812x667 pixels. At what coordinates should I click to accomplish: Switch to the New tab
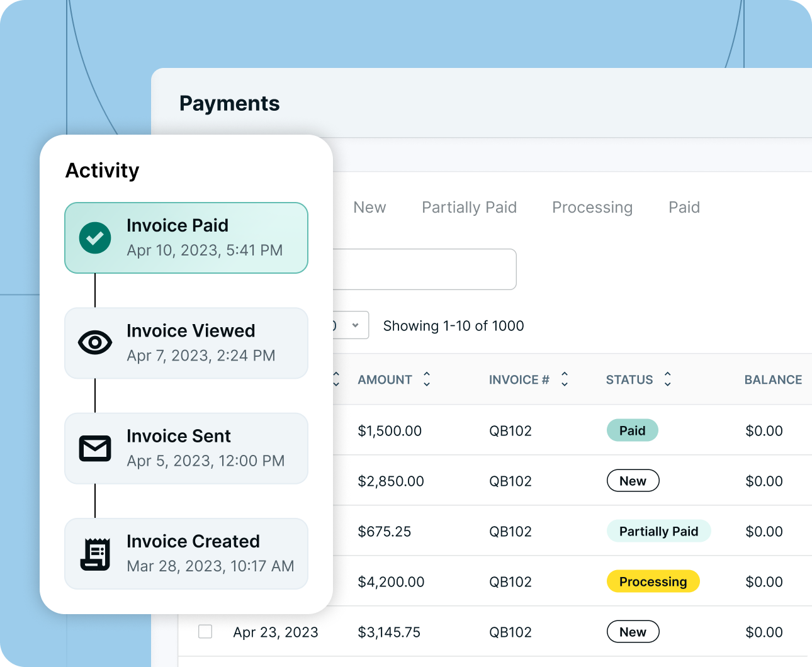[x=369, y=208]
